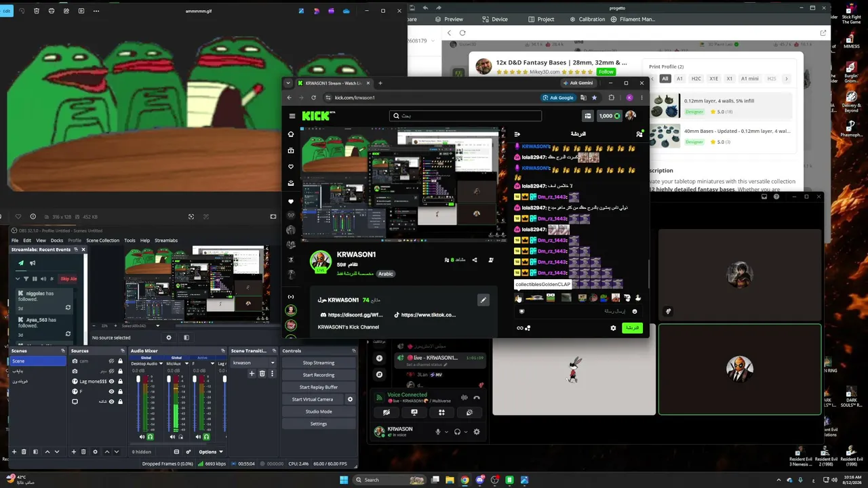Show the cam source in OBS

(111, 361)
